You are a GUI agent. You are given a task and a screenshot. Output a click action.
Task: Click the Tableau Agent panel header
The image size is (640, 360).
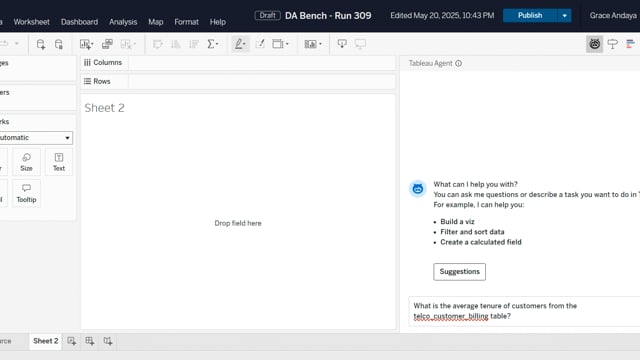(431, 63)
